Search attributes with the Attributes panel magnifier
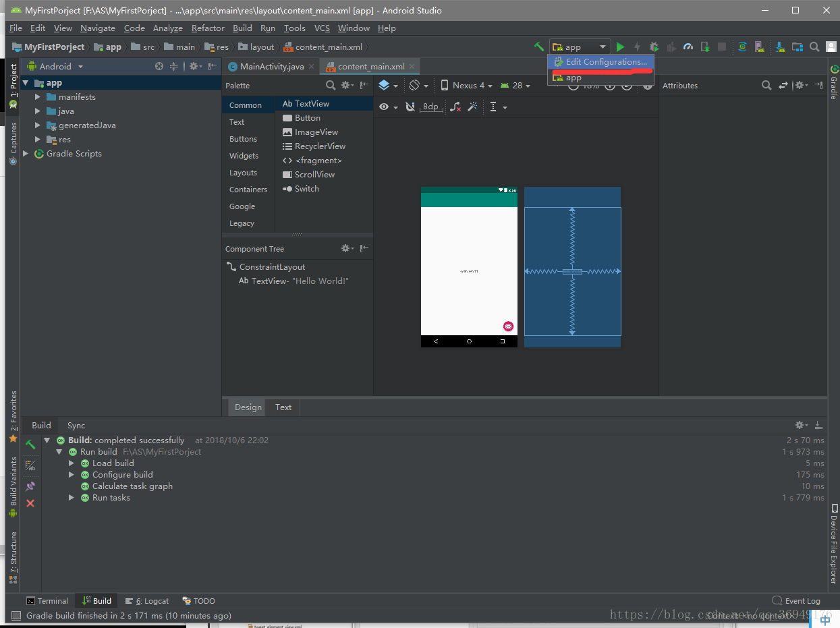Viewport: 840px width, 628px height. [766, 85]
